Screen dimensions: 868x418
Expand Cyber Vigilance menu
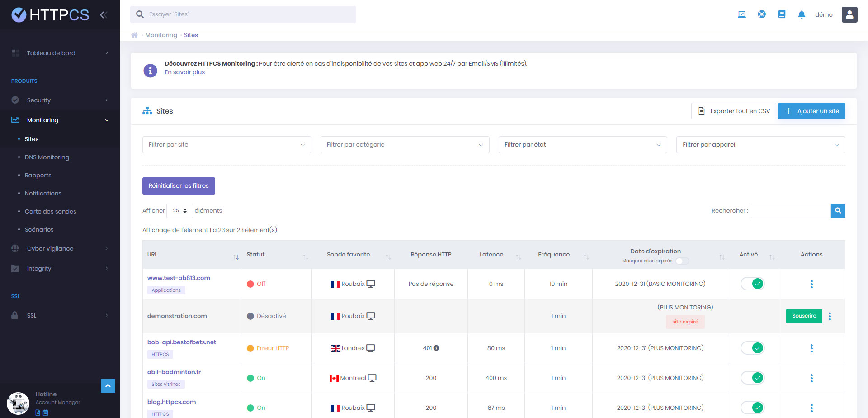pos(60,248)
